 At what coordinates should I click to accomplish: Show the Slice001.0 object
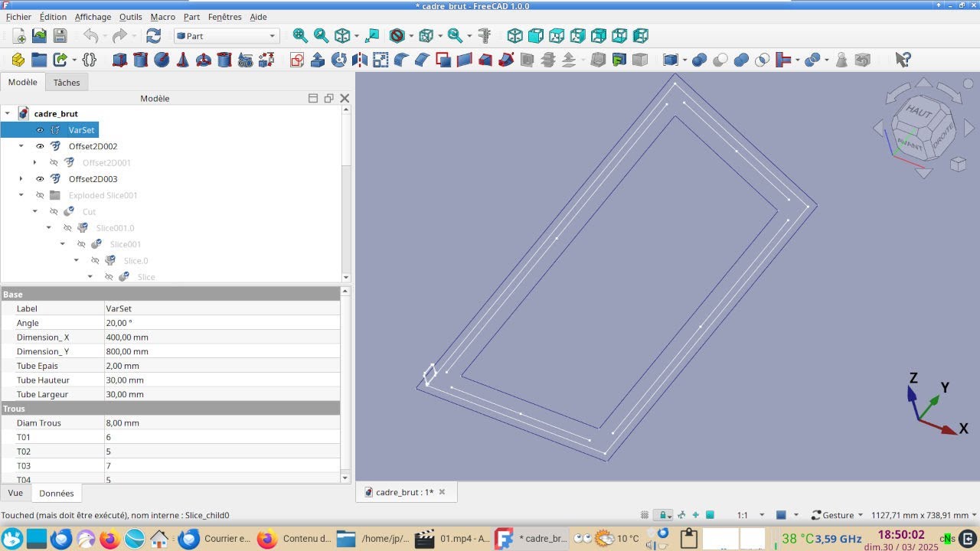68,228
